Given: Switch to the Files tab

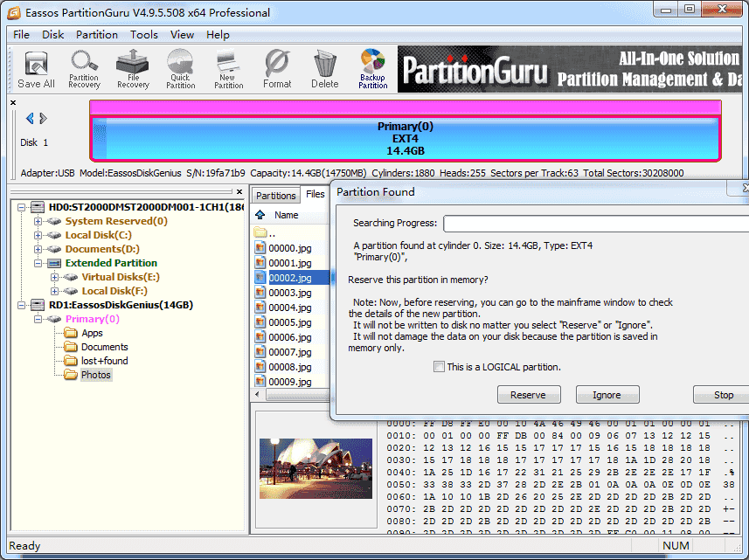Looking at the screenshot, I should 315,194.
